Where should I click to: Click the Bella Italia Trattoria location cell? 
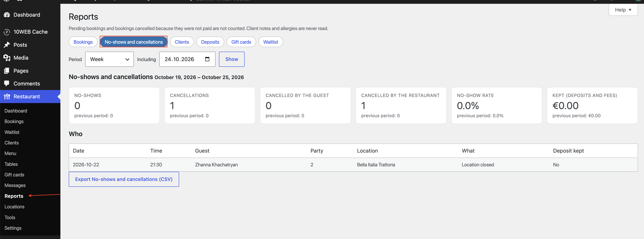point(376,165)
